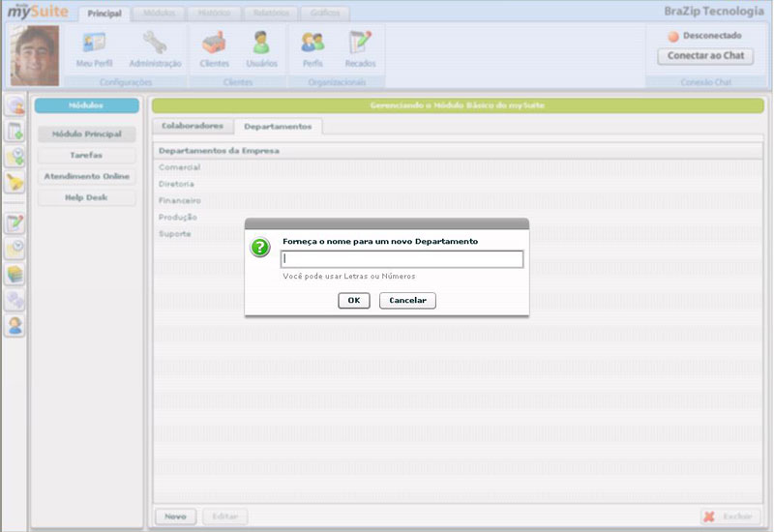This screenshot has width=774, height=532.
Task: Click Conectar ao Chat button
Action: [x=705, y=56]
